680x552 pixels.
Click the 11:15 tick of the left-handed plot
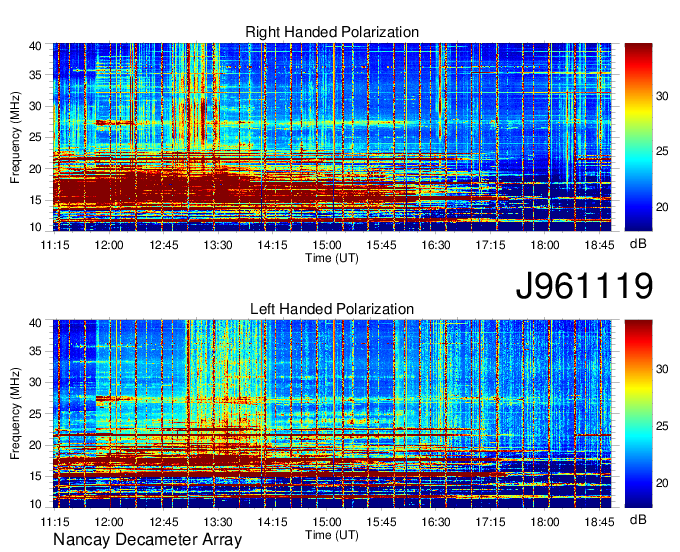[55, 522]
